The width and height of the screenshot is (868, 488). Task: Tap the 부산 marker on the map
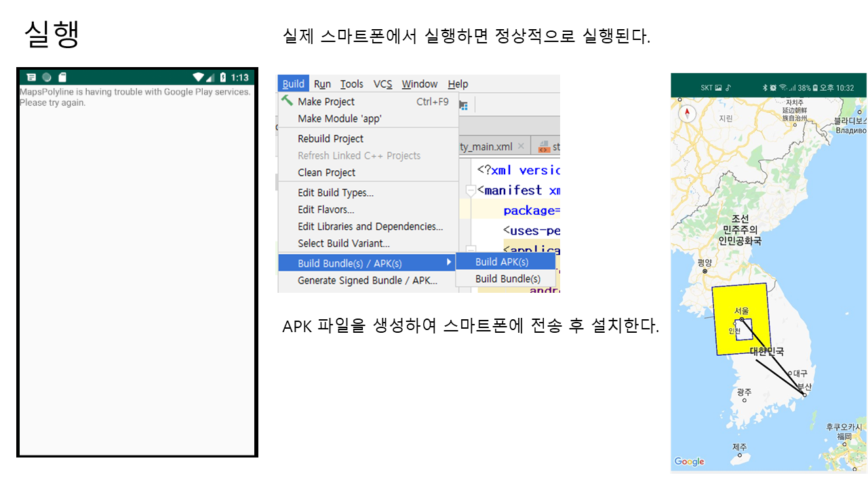tap(804, 394)
